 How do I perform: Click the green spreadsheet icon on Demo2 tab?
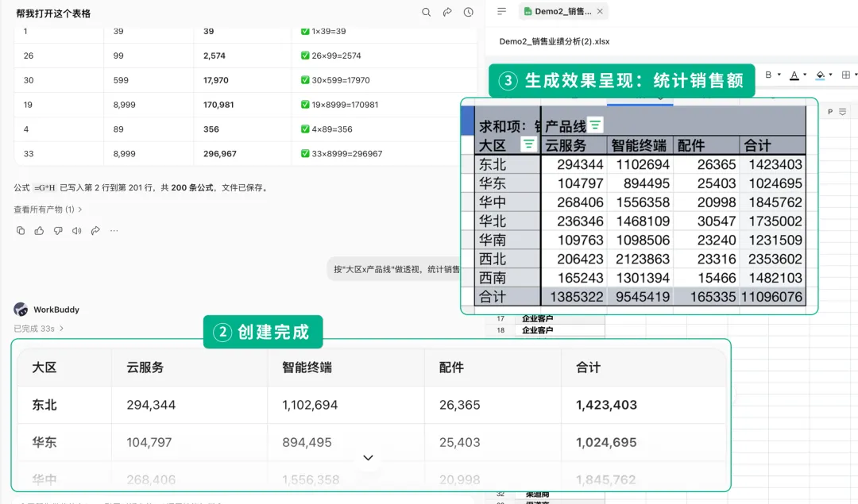(x=528, y=11)
